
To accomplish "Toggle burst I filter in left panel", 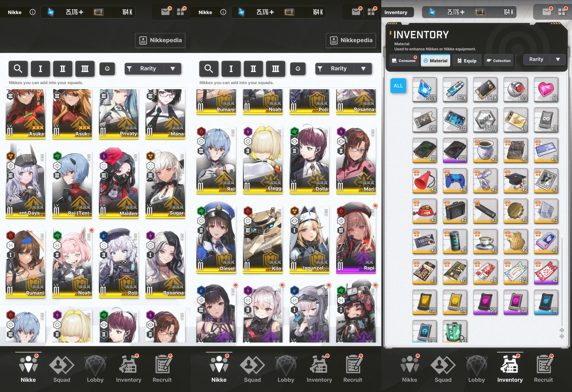I will [x=41, y=69].
